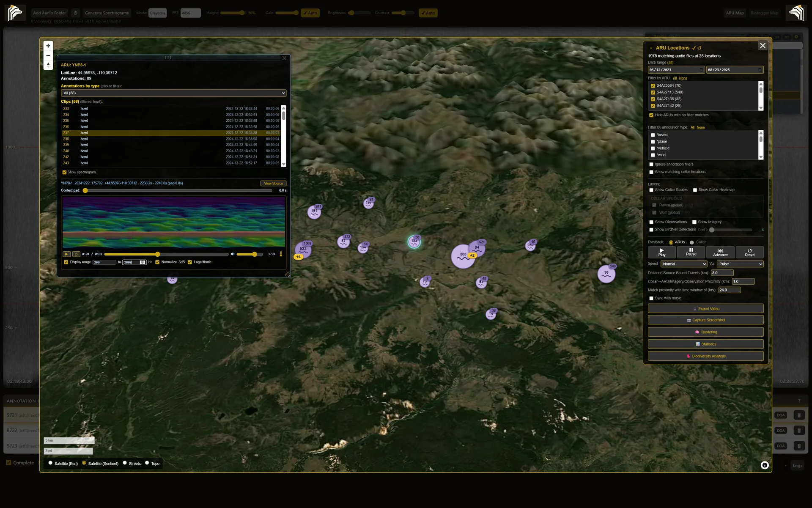The height and width of the screenshot is (508, 812).
Task: Reset map bearing with the compass icon
Action: point(48,65)
